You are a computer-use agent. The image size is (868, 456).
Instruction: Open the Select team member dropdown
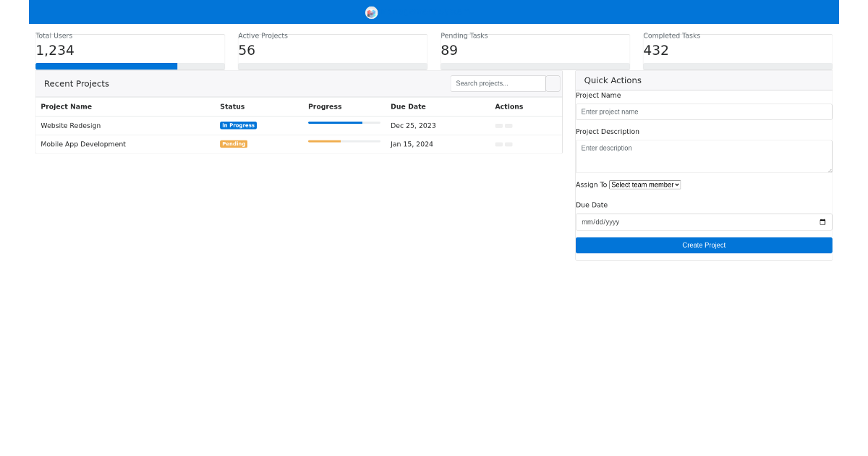point(644,185)
